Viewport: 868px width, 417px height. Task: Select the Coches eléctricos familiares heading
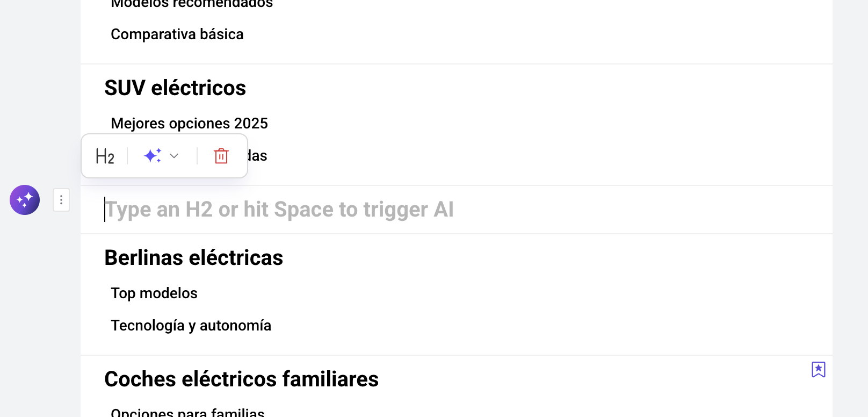pyautogui.click(x=241, y=379)
